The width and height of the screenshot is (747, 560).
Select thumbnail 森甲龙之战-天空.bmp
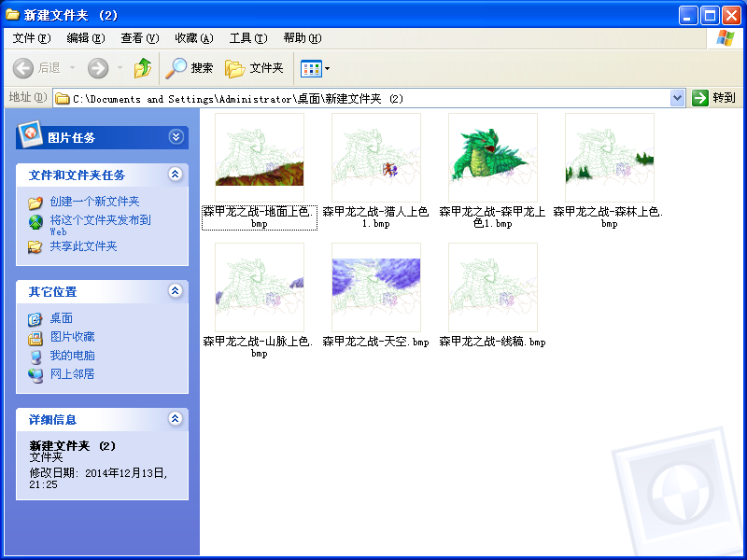[x=376, y=287]
